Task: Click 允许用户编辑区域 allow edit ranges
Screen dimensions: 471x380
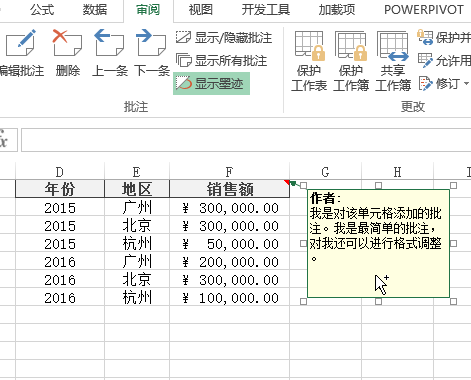Action: 444,61
